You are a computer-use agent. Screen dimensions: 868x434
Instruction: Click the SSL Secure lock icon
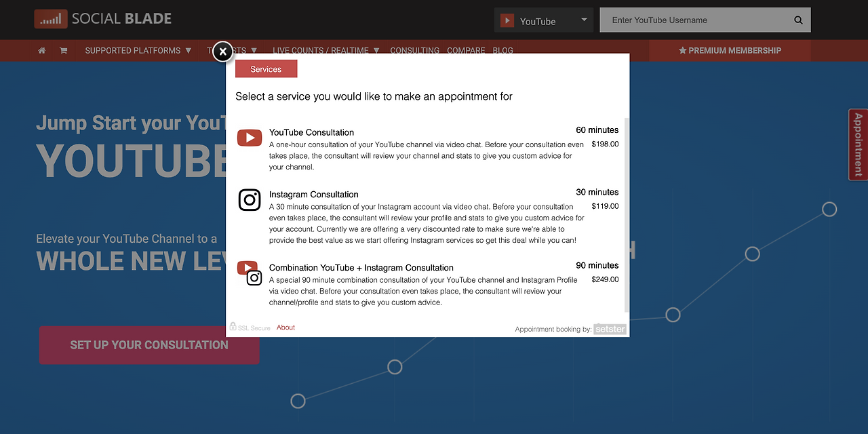(233, 327)
